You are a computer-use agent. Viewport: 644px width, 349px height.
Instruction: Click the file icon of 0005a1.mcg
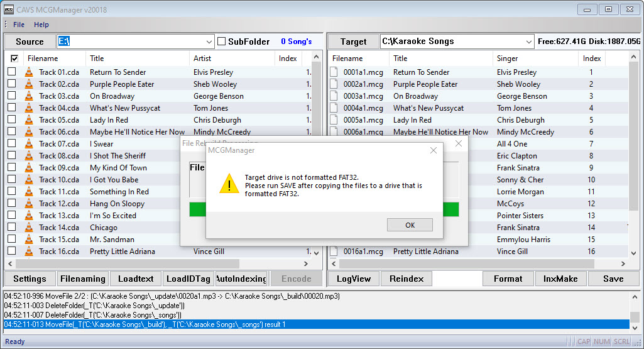pyautogui.click(x=334, y=119)
